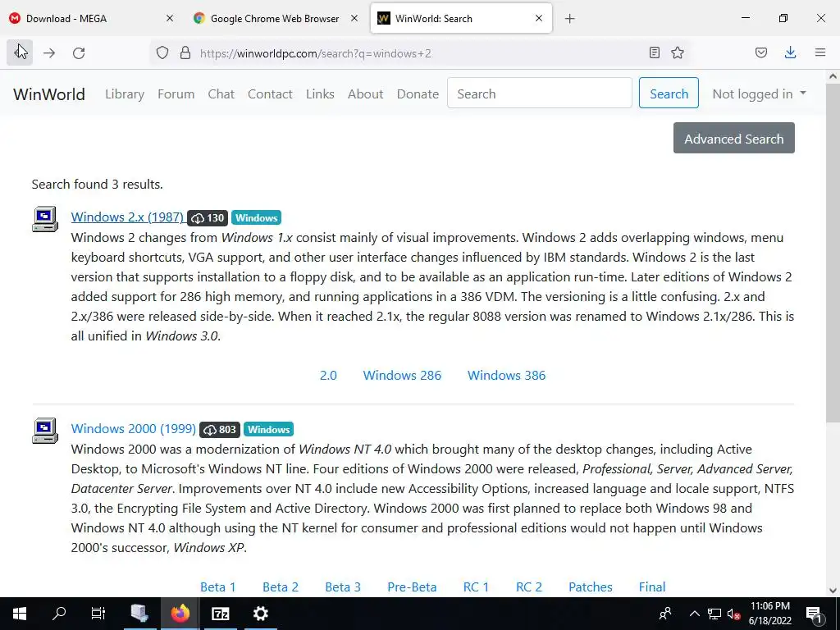Open taskbar search magnifier
Viewport: 840px width, 630px height.
[59, 614]
